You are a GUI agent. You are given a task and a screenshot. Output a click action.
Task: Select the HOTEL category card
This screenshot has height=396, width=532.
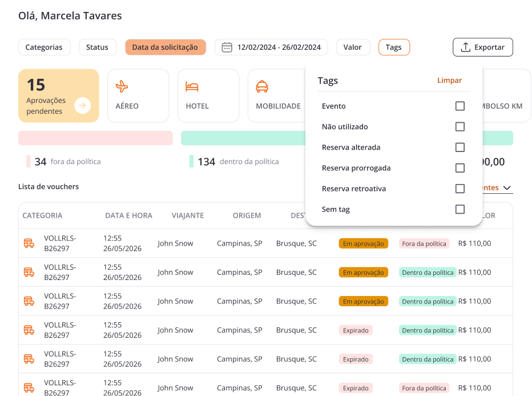click(x=208, y=95)
